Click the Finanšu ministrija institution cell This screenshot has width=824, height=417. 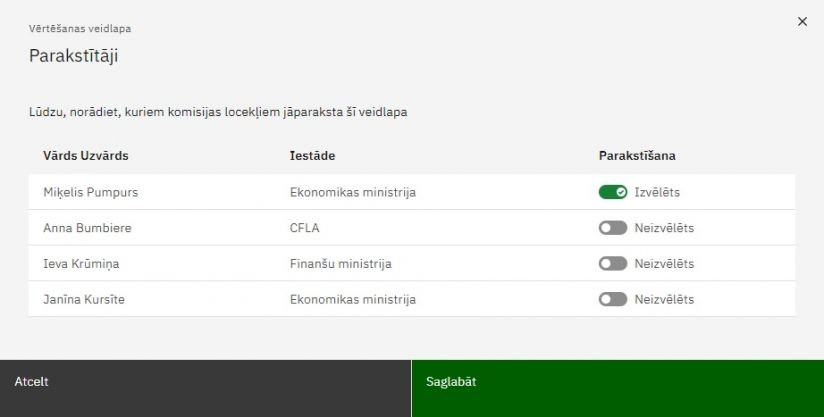coord(340,264)
